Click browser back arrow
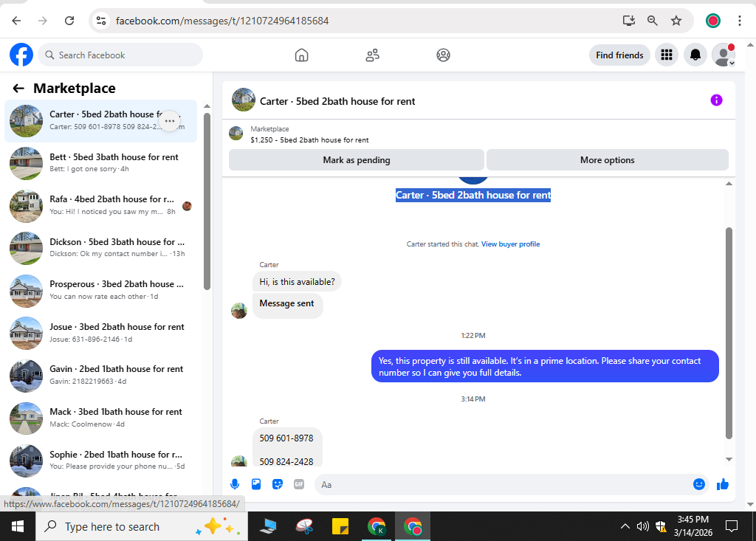 (16, 21)
